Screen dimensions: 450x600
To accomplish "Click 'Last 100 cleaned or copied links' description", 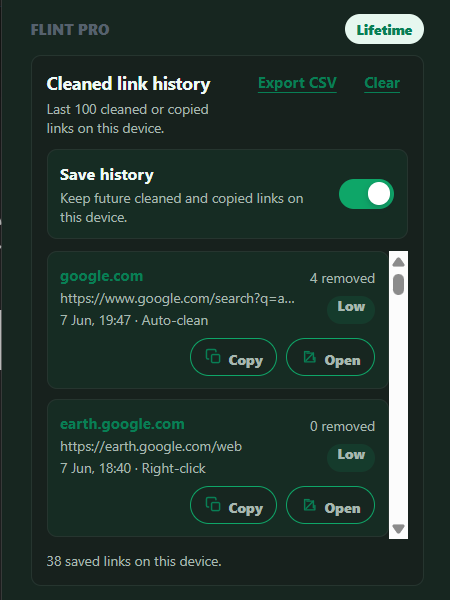I will 127,119.
